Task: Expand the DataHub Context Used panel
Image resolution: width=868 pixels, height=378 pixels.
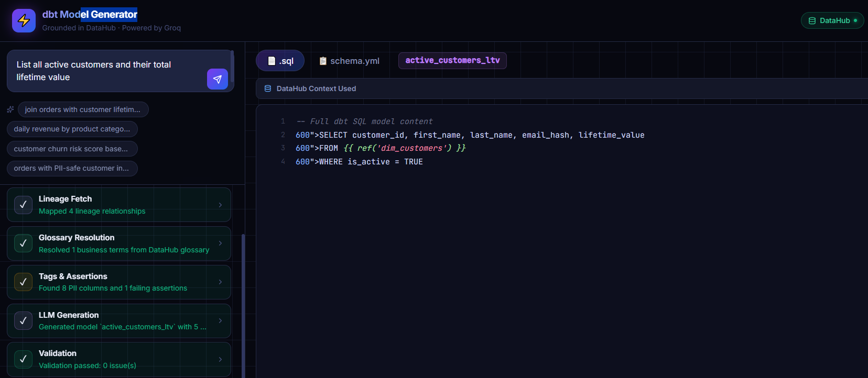Action: point(562,88)
